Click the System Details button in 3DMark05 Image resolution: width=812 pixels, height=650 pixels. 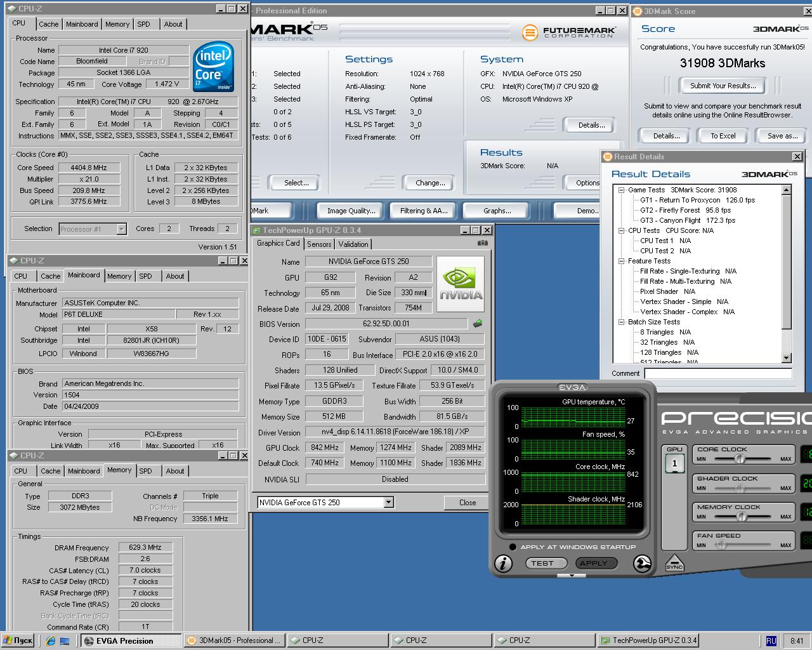[591, 125]
